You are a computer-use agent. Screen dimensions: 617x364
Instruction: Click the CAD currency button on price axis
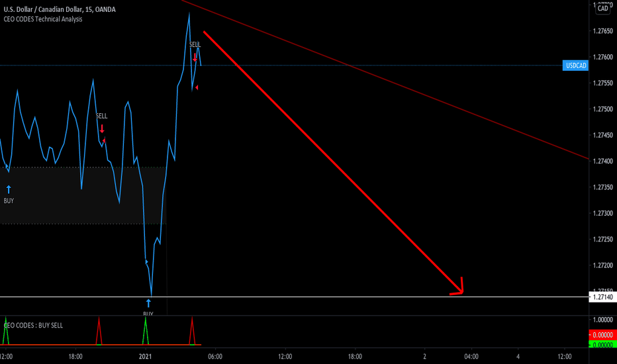coord(603,8)
